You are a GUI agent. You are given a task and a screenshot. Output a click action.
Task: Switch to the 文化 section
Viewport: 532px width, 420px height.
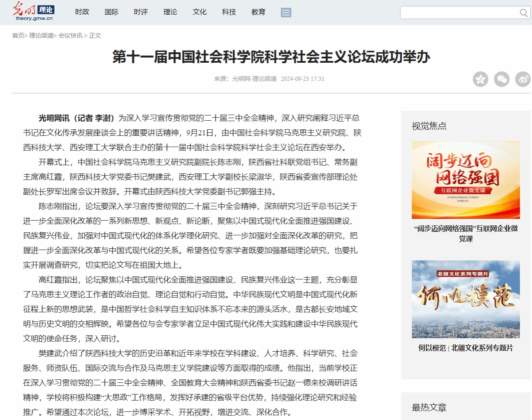tap(199, 12)
